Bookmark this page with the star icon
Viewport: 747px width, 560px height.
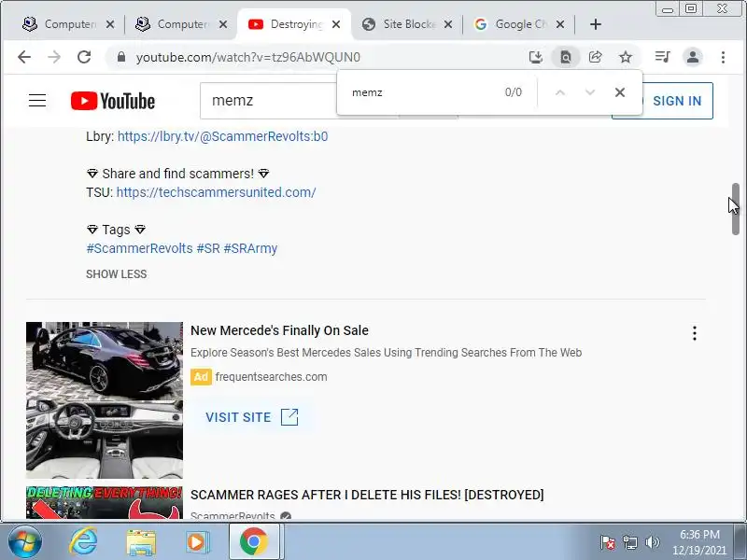pos(626,57)
